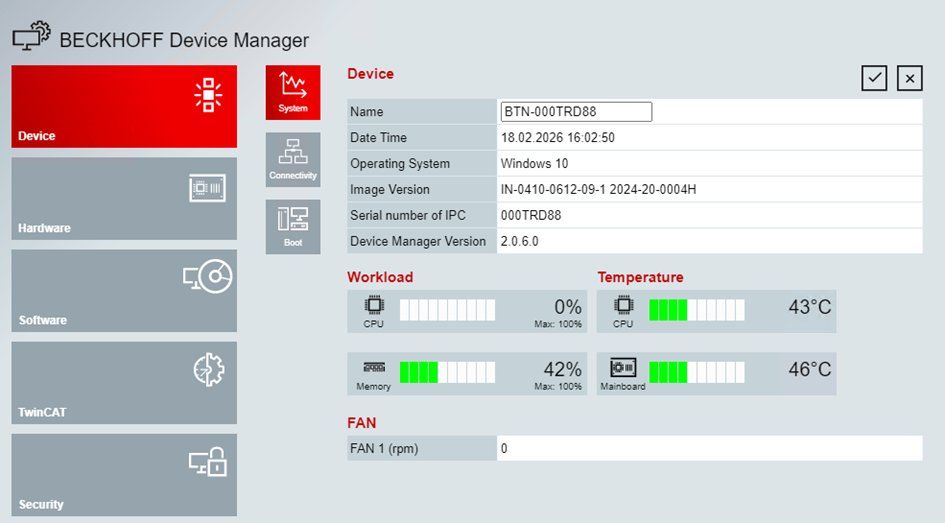The image size is (945, 523).
Task: Click the Mainboard temperature bar gauge
Action: 697,372
